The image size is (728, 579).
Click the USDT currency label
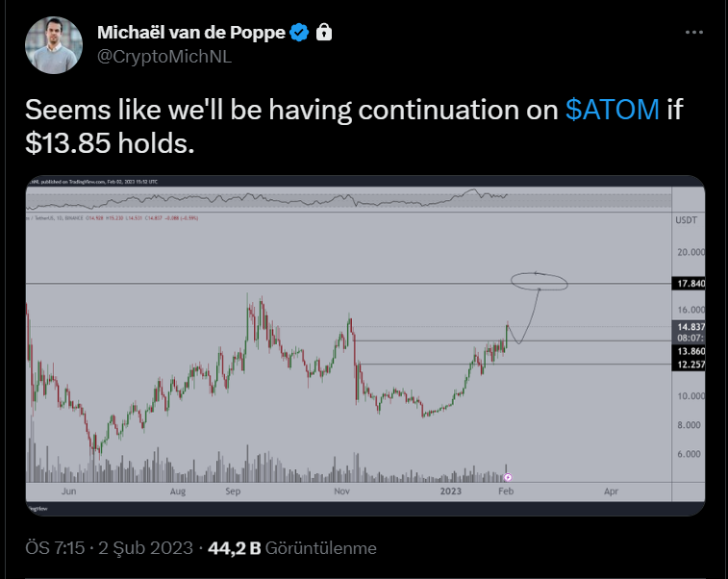coord(687,221)
